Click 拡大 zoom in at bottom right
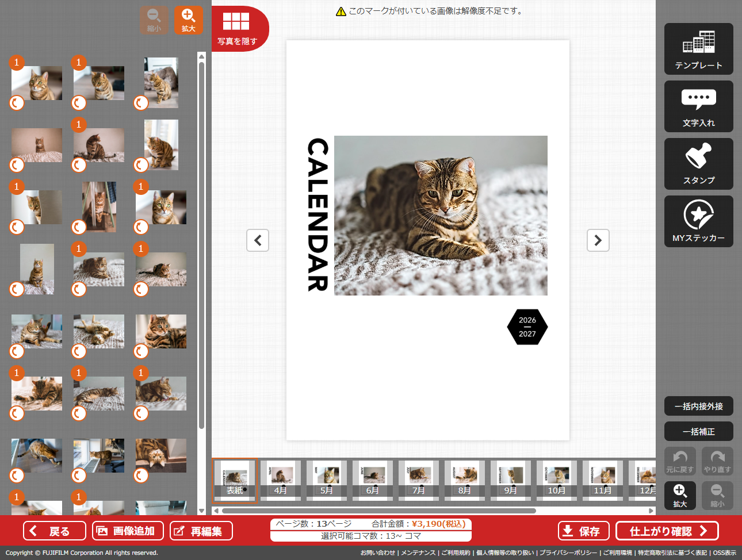 click(680, 495)
